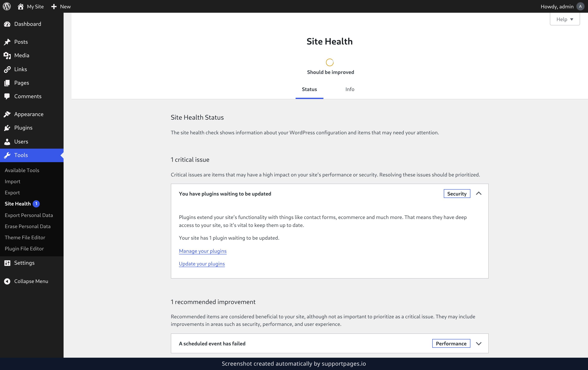Open the Import submenu item
Image resolution: width=588 pixels, height=370 pixels.
tap(13, 181)
